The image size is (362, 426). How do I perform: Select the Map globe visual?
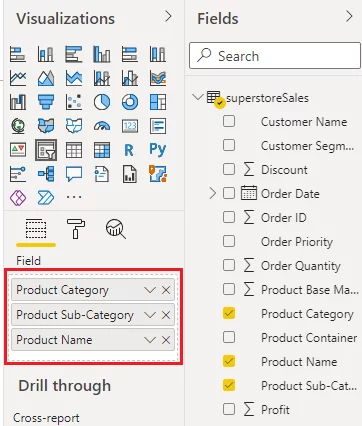[18, 126]
